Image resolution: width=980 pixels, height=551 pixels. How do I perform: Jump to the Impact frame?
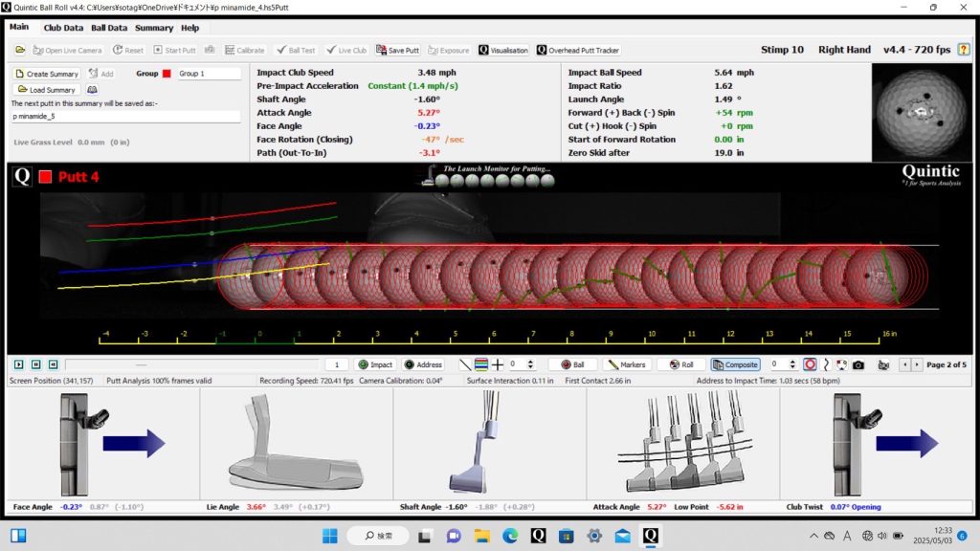tap(375, 364)
